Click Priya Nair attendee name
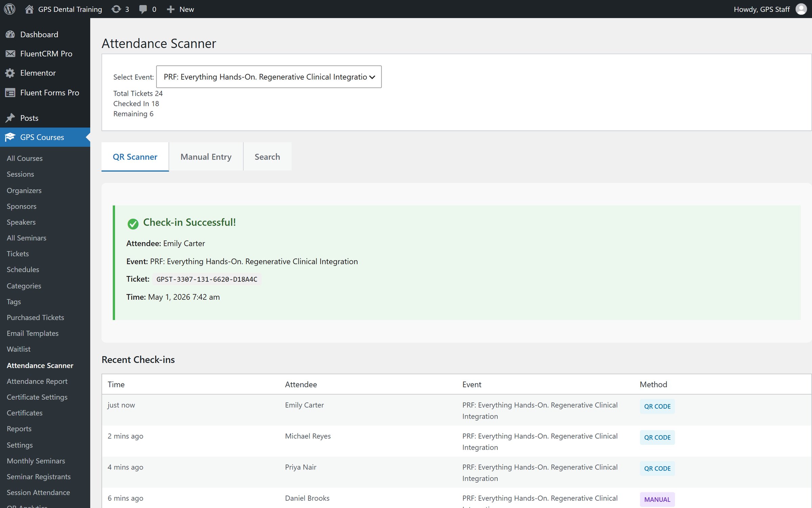 (300, 467)
